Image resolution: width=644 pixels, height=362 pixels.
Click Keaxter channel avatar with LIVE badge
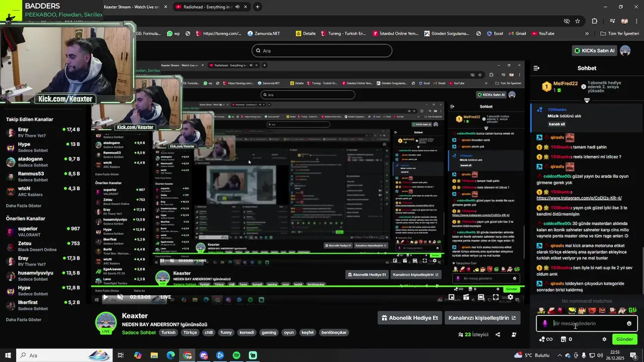pyautogui.click(x=106, y=323)
